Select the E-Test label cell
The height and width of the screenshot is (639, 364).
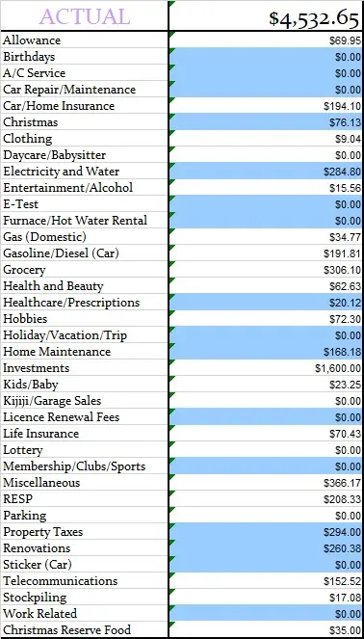tap(85, 203)
